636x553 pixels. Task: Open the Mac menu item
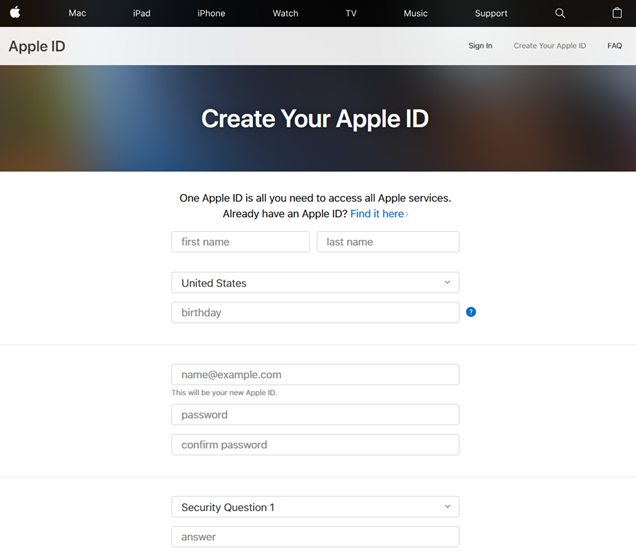(77, 13)
